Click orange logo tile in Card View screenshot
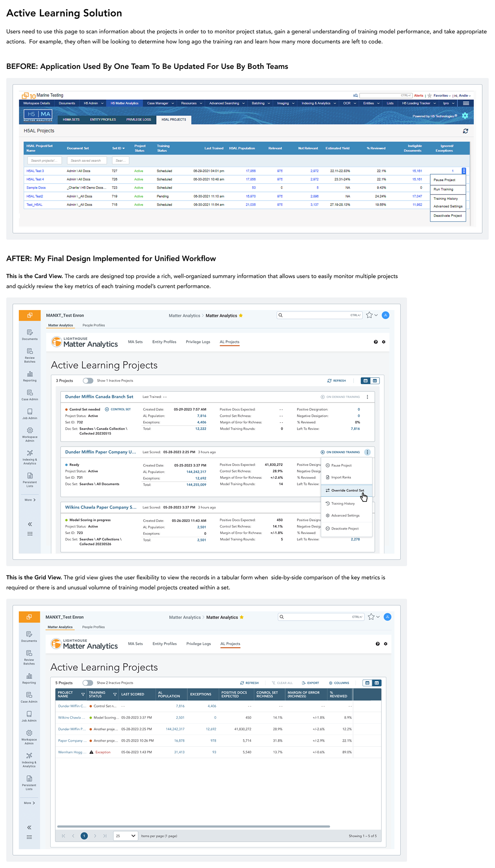The image size is (495, 868). (x=30, y=315)
